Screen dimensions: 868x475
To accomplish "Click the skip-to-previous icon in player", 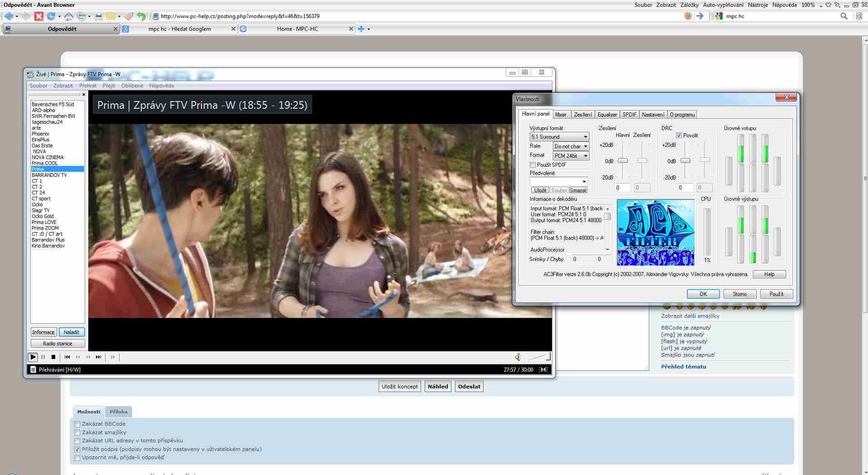I will pyautogui.click(x=67, y=357).
